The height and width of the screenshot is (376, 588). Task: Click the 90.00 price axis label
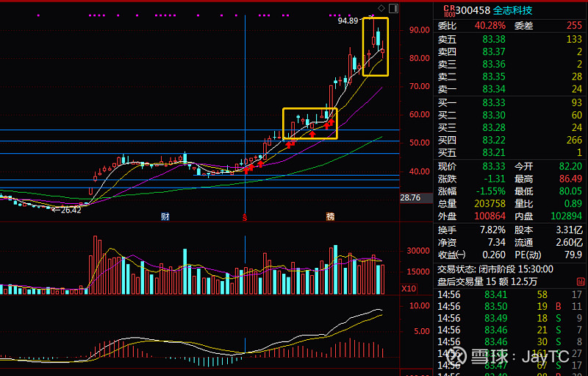click(x=419, y=30)
